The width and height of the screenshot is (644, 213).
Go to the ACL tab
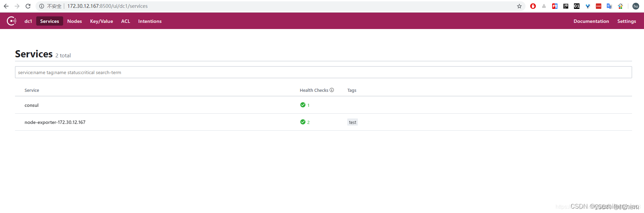(126, 21)
